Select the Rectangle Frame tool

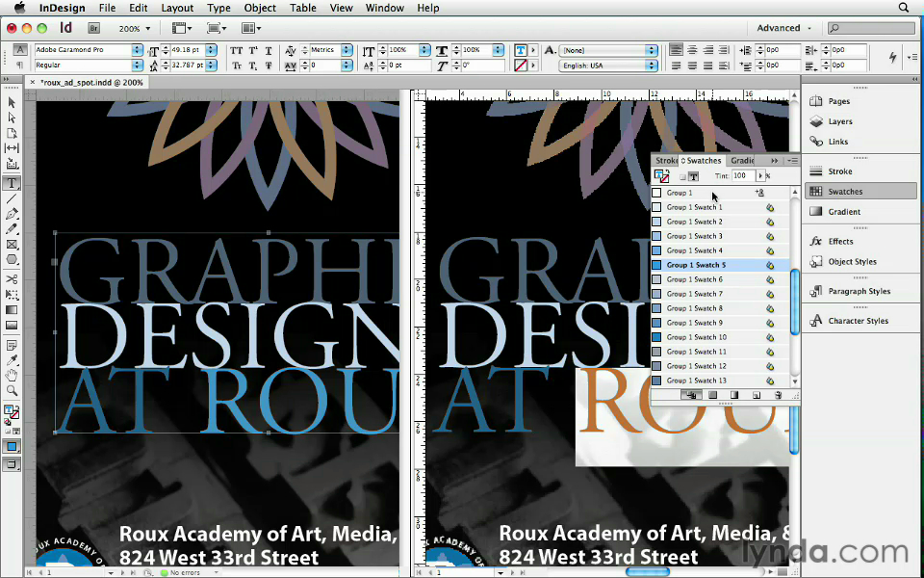(12, 244)
